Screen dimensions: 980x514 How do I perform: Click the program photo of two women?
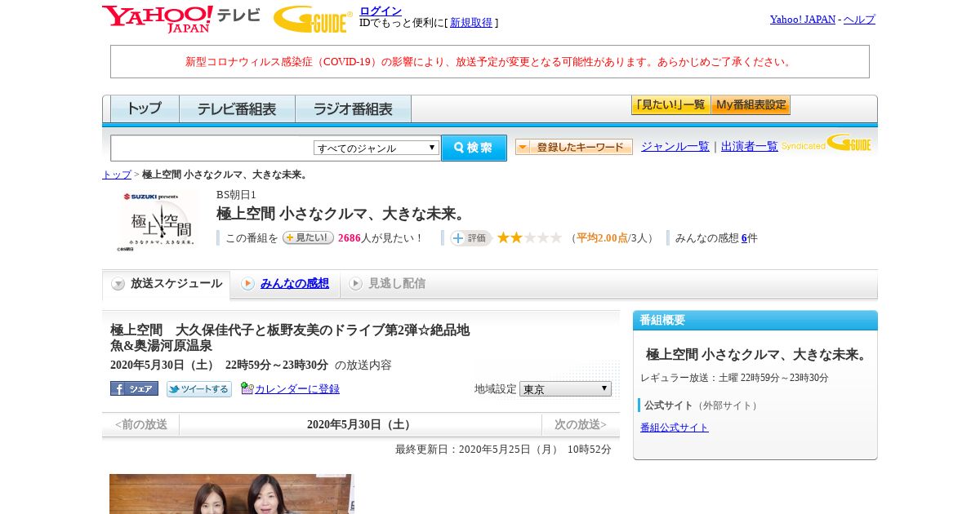pyautogui.click(x=232, y=494)
